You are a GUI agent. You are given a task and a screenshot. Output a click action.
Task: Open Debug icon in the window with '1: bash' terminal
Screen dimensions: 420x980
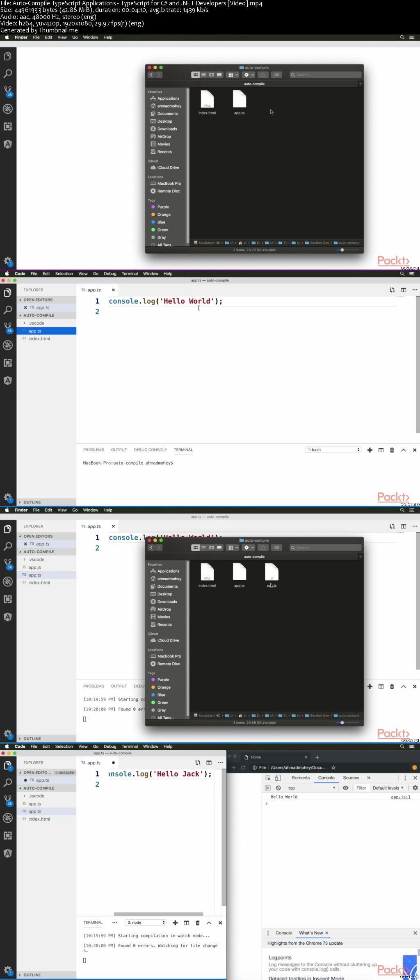click(8, 345)
